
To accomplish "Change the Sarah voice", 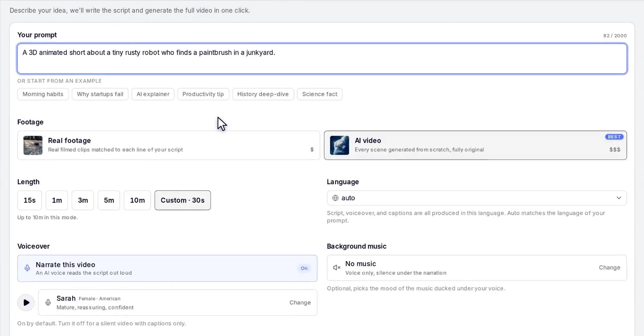I will 300,303.
